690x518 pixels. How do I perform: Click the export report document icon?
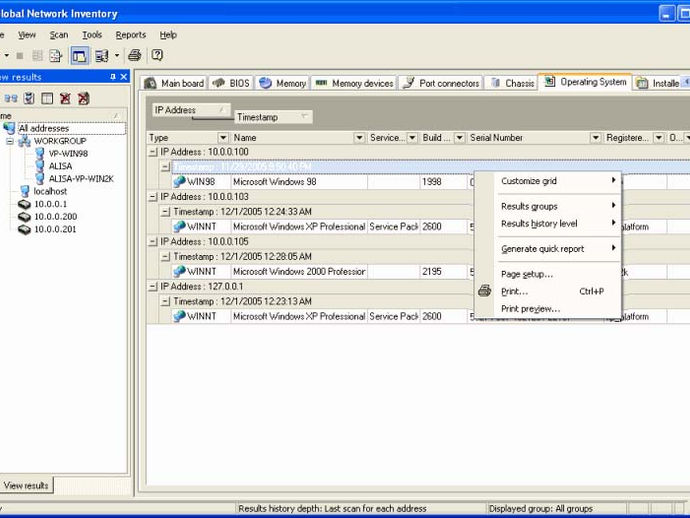[x=55, y=55]
